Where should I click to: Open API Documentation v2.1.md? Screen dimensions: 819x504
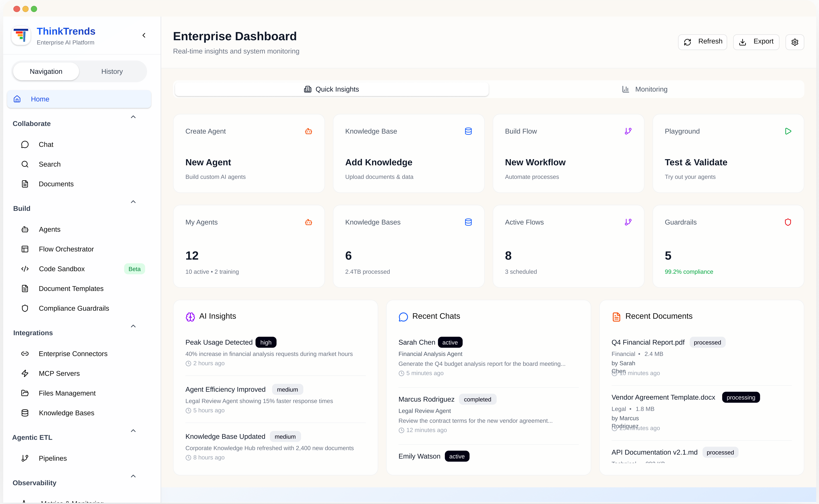702,454
